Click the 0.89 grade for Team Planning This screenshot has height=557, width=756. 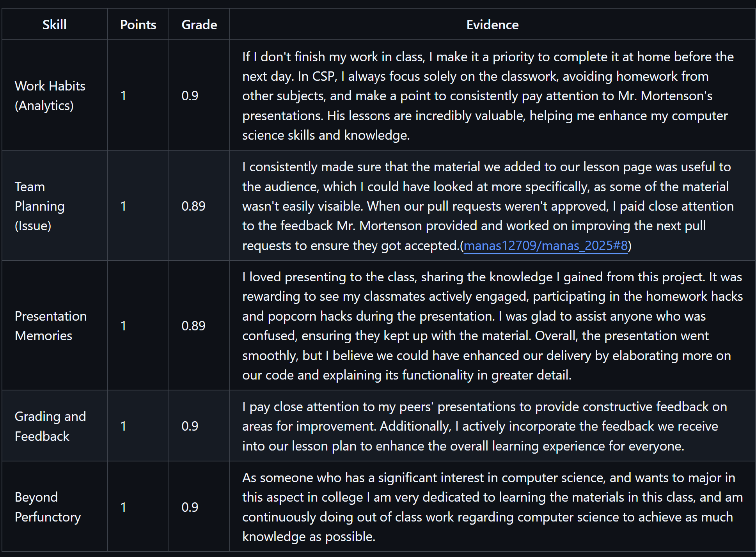(x=193, y=206)
